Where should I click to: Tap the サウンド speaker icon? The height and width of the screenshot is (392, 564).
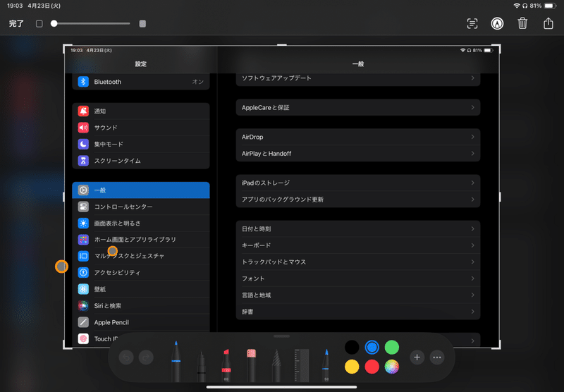tap(83, 128)
